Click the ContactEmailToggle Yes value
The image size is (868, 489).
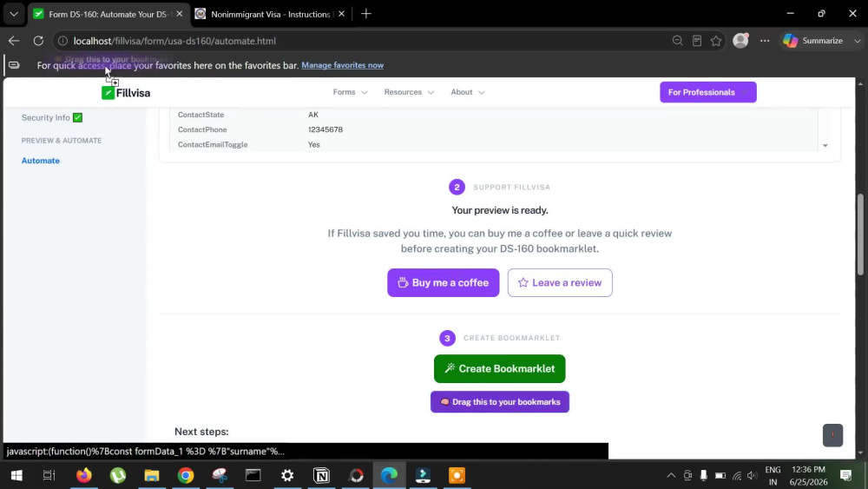tap(314, 144)
